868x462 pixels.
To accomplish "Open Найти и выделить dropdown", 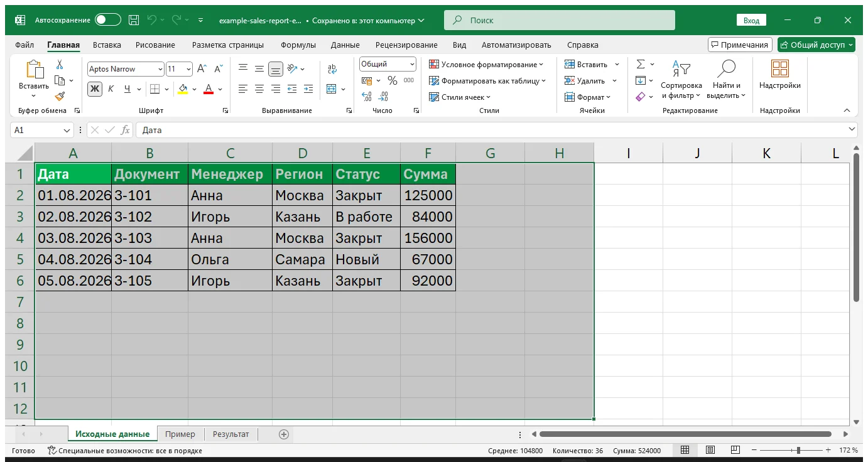I will click(x=726, y=80).
